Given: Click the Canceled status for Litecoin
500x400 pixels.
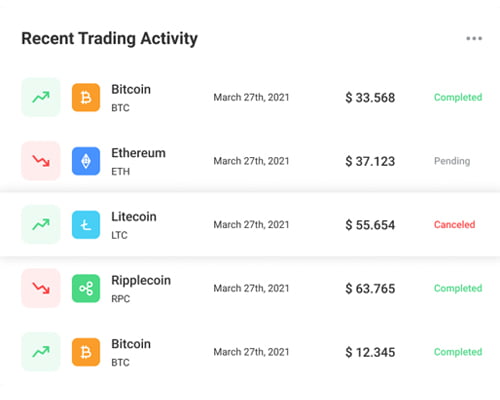Looking at the screenshot, I should pyautogui.click(x=454, y=224).
